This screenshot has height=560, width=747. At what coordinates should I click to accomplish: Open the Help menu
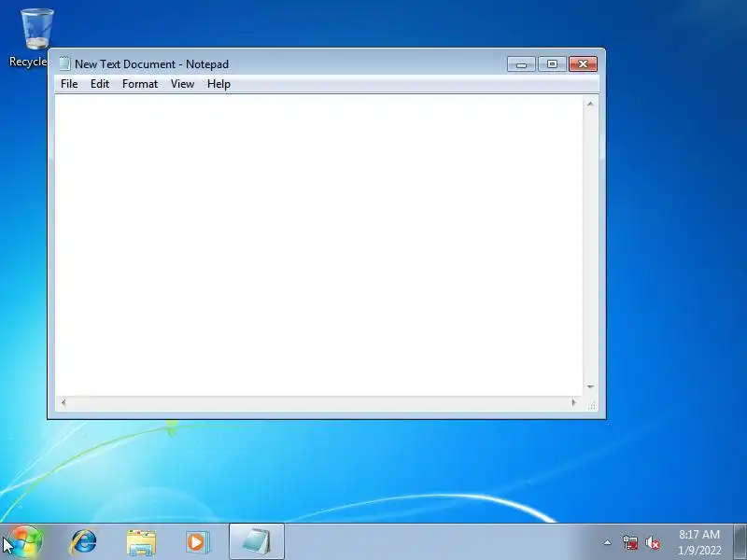tap(218, 84)
